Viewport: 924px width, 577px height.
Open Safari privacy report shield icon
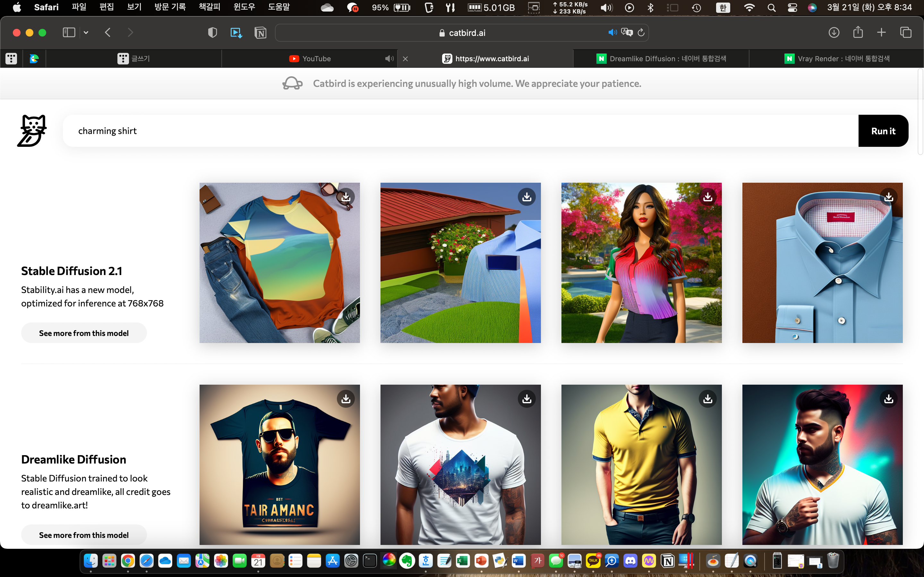[x=212, y=33]
